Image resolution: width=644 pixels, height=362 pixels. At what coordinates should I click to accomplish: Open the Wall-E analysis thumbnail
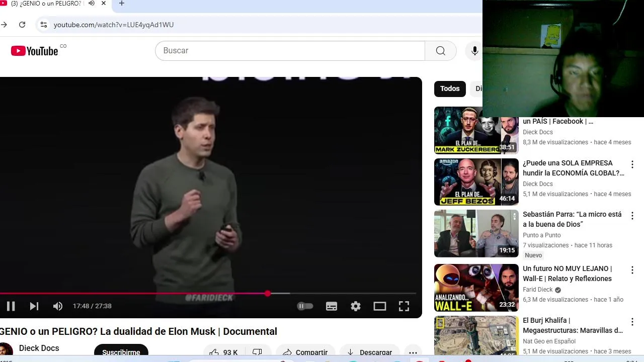[x=476, y=288]
